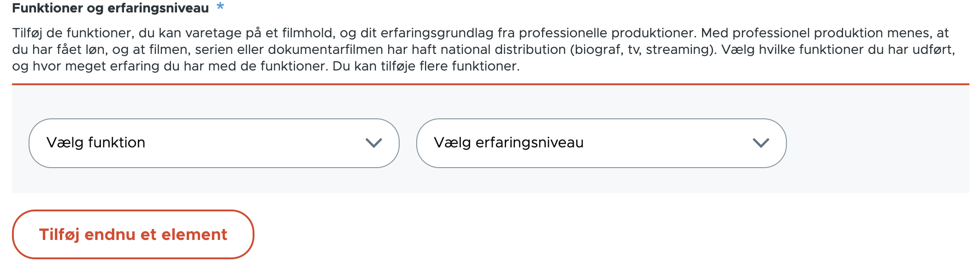The height and width of the screenshot is (280, 980).
Task: Click the 'Vælg erfaringsniveau' placeholder text
Action: 508,143
